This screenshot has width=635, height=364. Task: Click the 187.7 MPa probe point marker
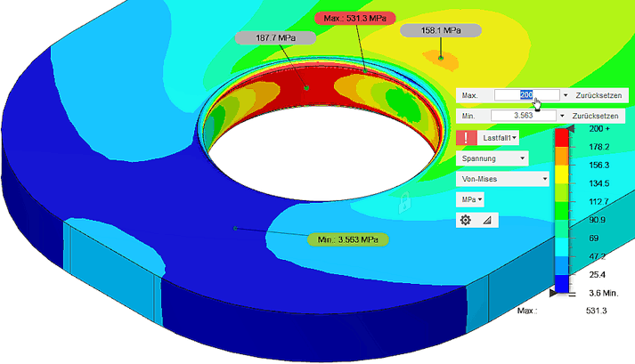point(305,88)
